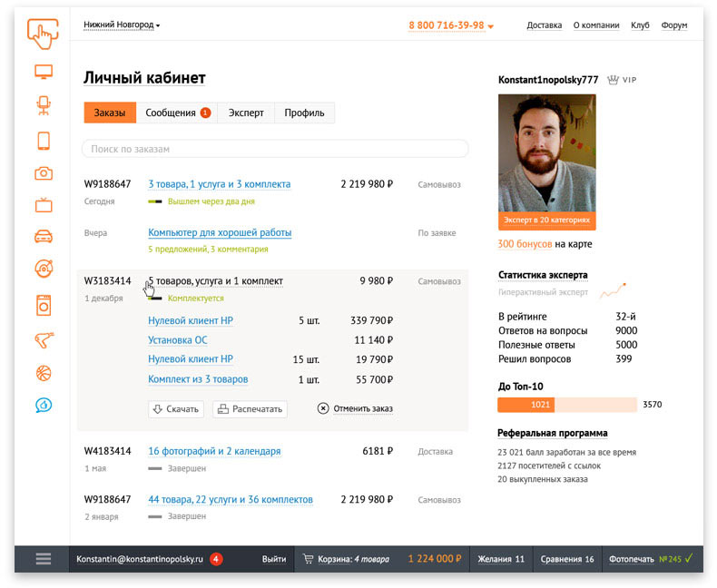Open the Профиль tab
The width and height of the screenshot is (717, 588).
(x=304, y=113)
